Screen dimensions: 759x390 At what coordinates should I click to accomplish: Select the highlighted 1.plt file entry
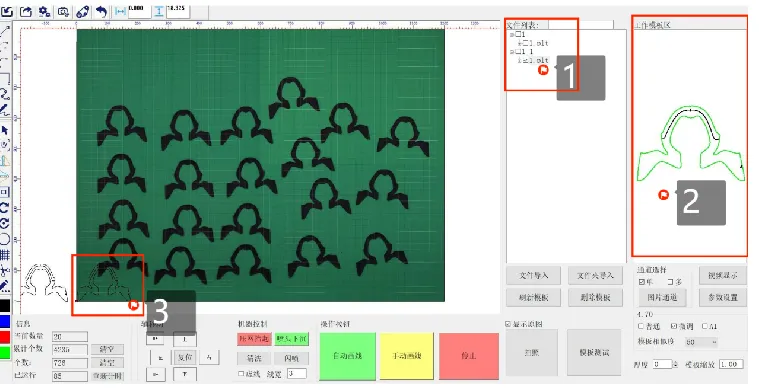pyautogui.click(x=537, y=60)
